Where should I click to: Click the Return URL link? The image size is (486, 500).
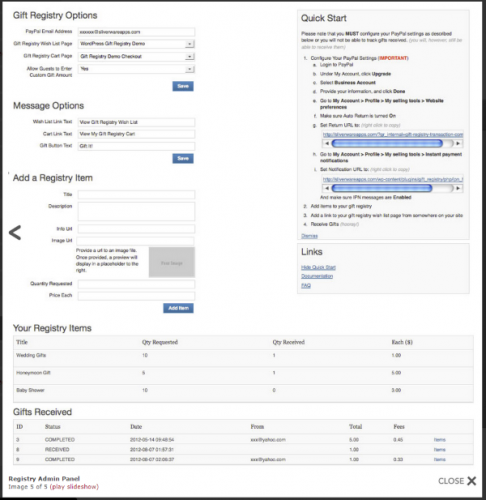[393, 135]
